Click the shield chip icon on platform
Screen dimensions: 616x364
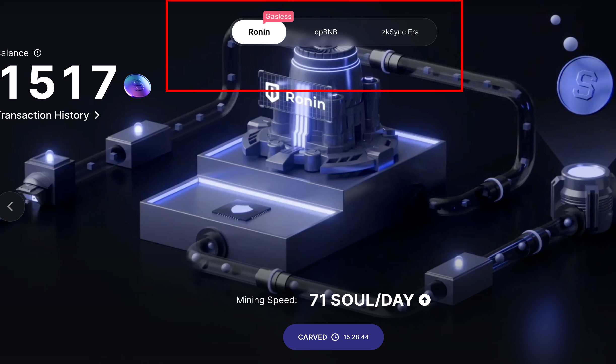[242, 210]
